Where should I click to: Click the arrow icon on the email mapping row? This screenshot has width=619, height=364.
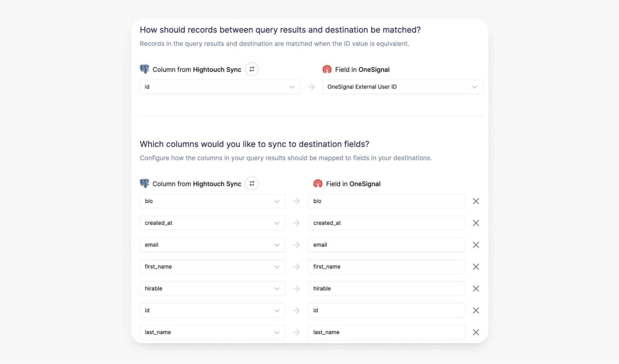coord(297,245)
